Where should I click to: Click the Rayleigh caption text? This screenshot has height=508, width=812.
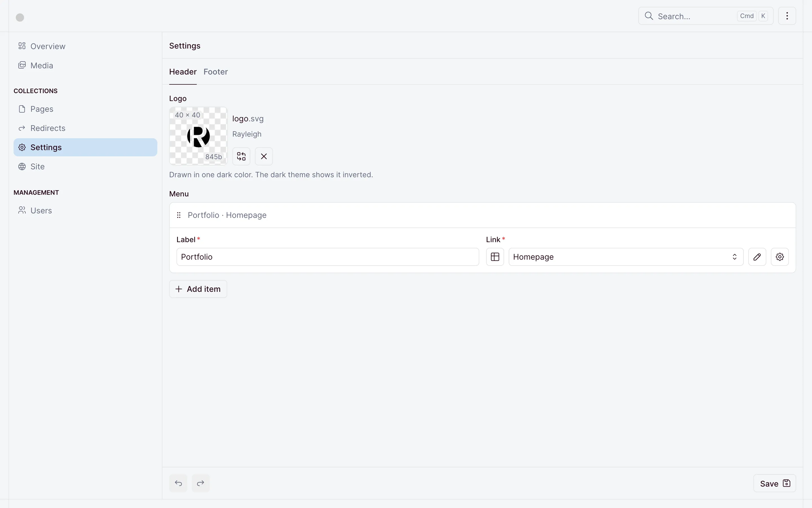pos(247,134)
